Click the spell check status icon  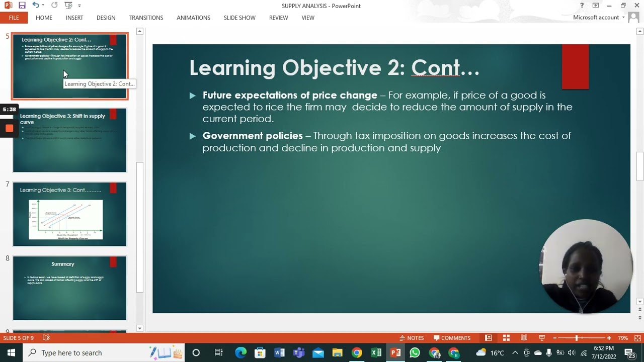coord(46,338)
